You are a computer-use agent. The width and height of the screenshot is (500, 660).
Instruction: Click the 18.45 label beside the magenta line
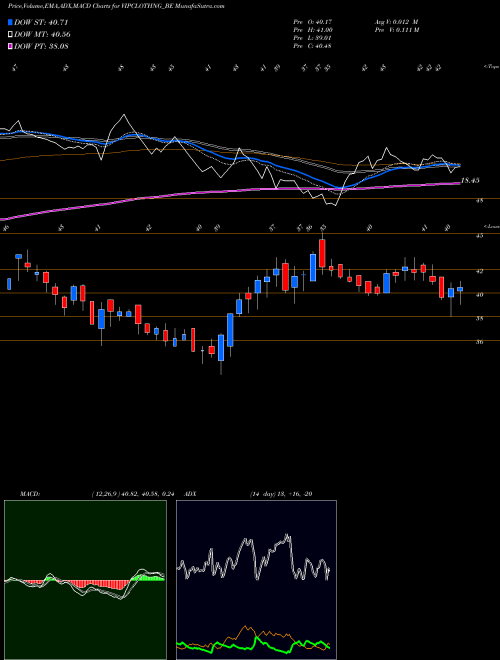click(470, 181)
